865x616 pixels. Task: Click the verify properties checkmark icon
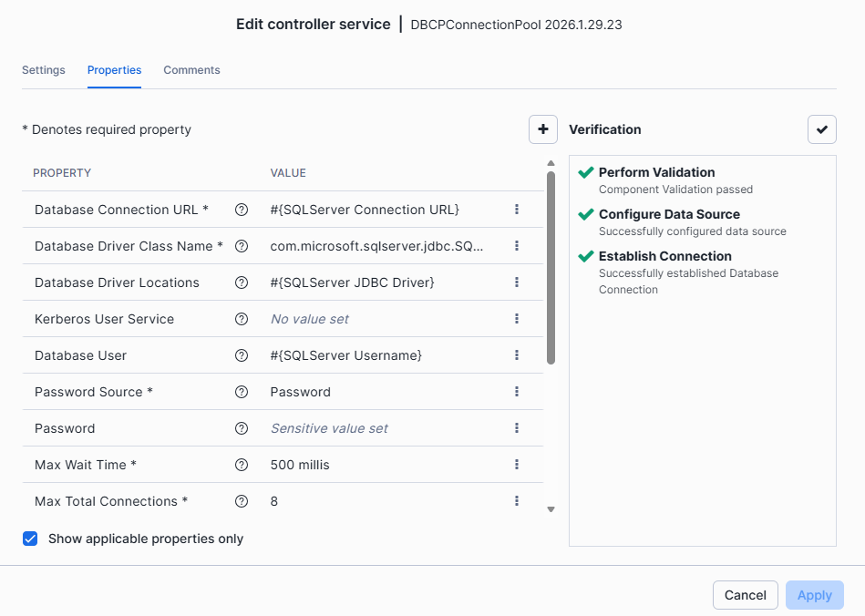point(821,129)
